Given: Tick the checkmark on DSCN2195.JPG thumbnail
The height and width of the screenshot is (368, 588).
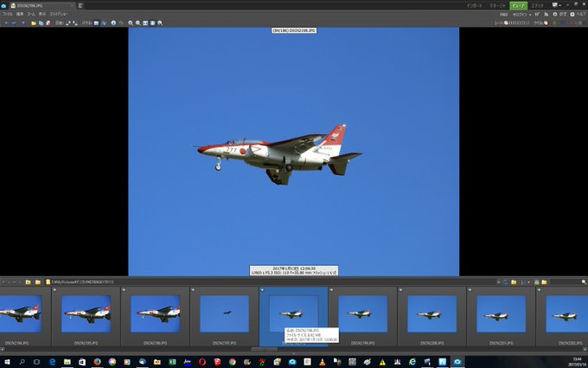Looking at the screenshot, I should 54,290.
